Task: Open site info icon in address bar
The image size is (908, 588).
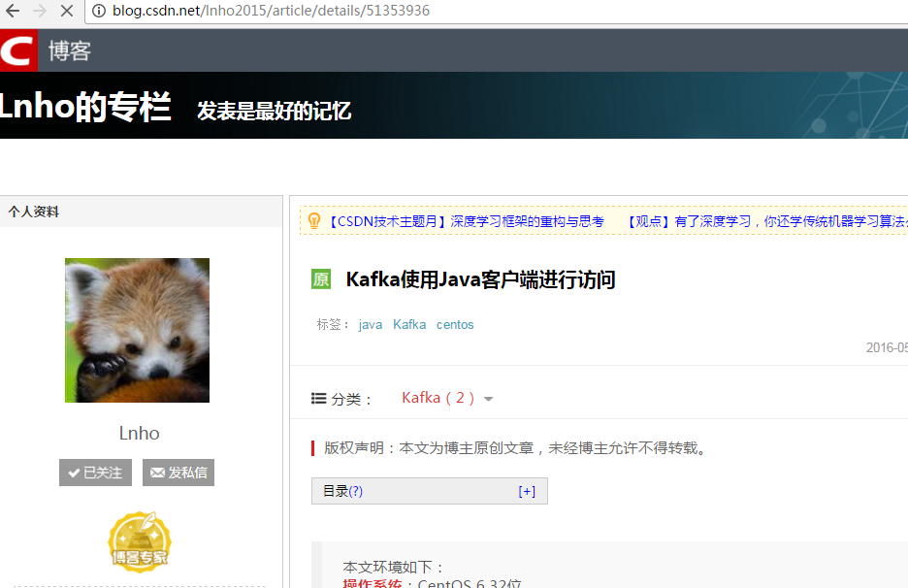Action: tap(99, 11)
